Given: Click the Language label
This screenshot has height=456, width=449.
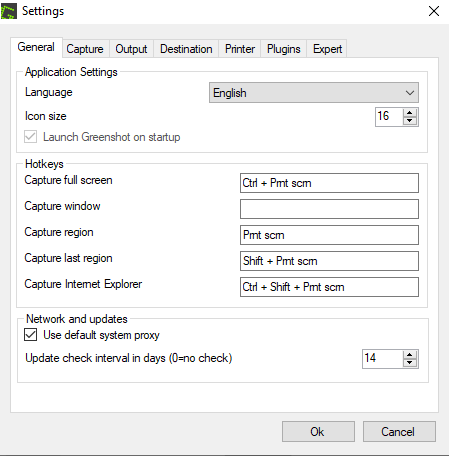Looking at the screenshot, I should tap(49, 92).
